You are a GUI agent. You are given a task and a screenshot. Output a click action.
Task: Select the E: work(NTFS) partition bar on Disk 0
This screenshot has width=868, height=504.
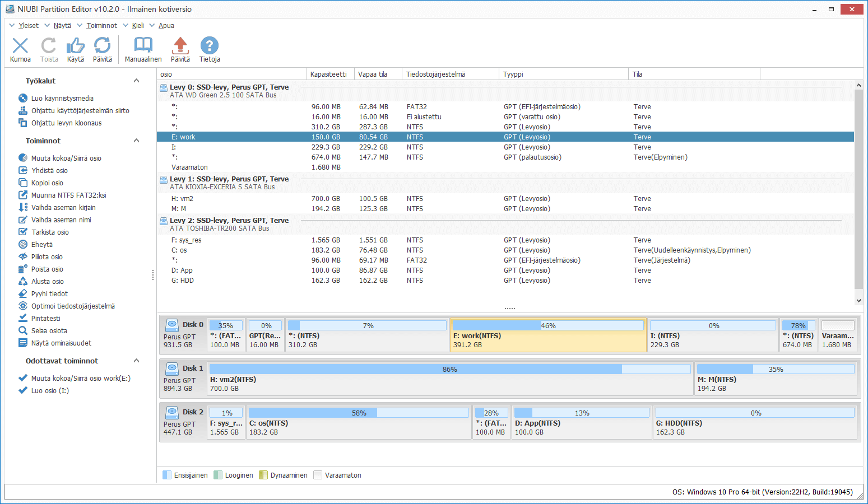pyautogui.click(x=547, y=336)
